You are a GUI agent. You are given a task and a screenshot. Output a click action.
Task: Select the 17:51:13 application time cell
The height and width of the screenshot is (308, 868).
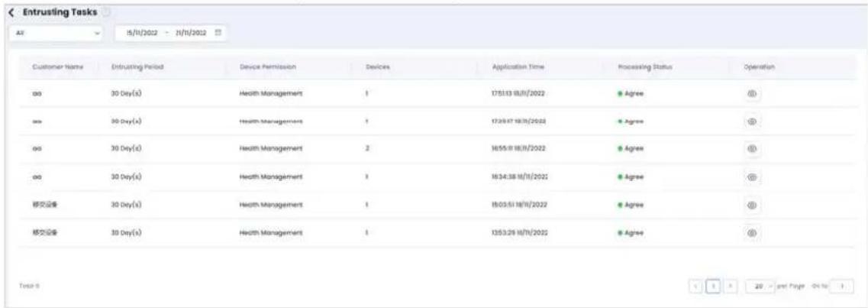click(x=518, y=93)
